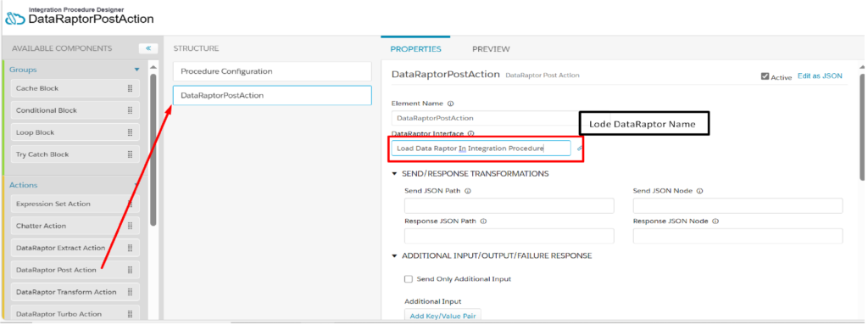Select the Expression Set Action component
Viewport: 868px width, 325px height.
[75, 204]
